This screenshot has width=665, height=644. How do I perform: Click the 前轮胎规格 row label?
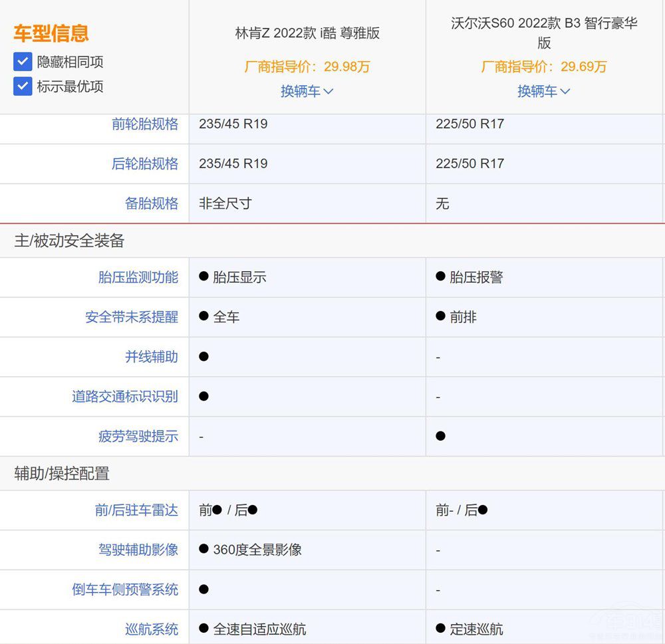(145, 124)
